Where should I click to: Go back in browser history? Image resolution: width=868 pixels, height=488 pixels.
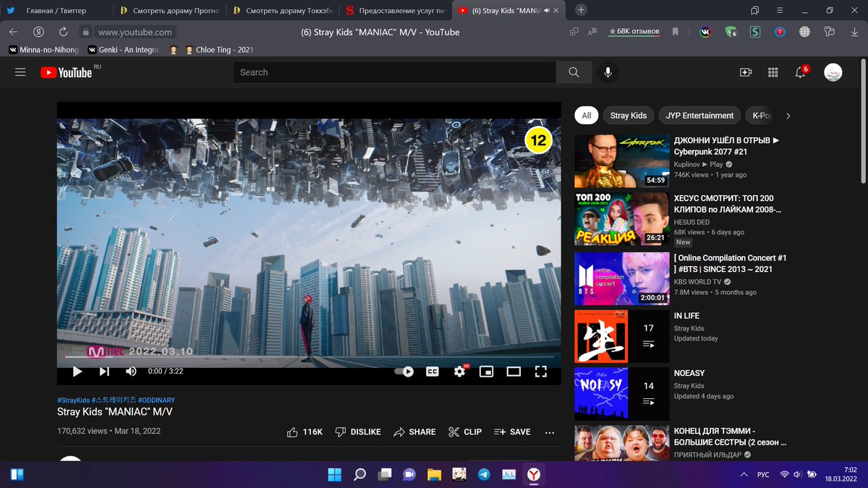coord(13,32)
